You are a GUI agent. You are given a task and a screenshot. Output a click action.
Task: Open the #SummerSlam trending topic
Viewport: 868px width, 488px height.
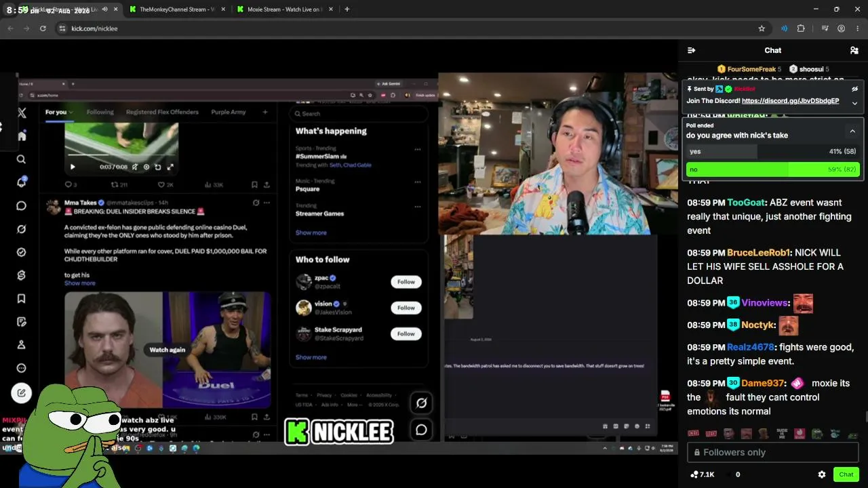(x=317, y=157)
